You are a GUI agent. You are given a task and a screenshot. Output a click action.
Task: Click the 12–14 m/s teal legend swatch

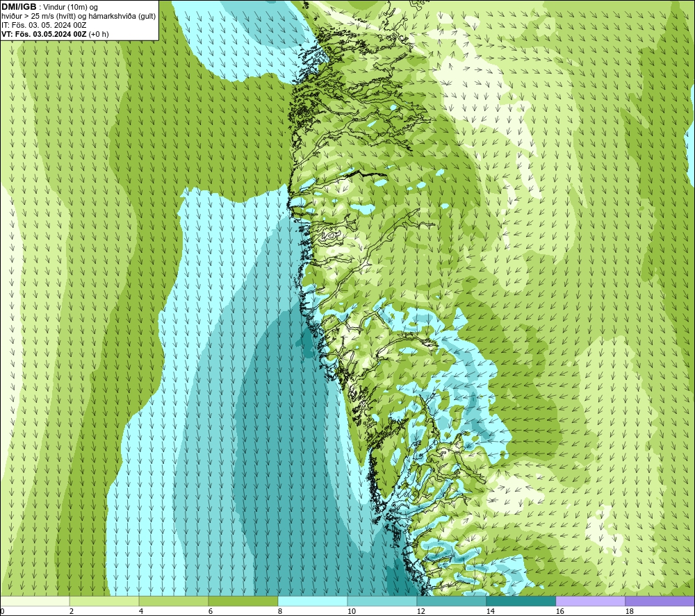tap(451, 601)
